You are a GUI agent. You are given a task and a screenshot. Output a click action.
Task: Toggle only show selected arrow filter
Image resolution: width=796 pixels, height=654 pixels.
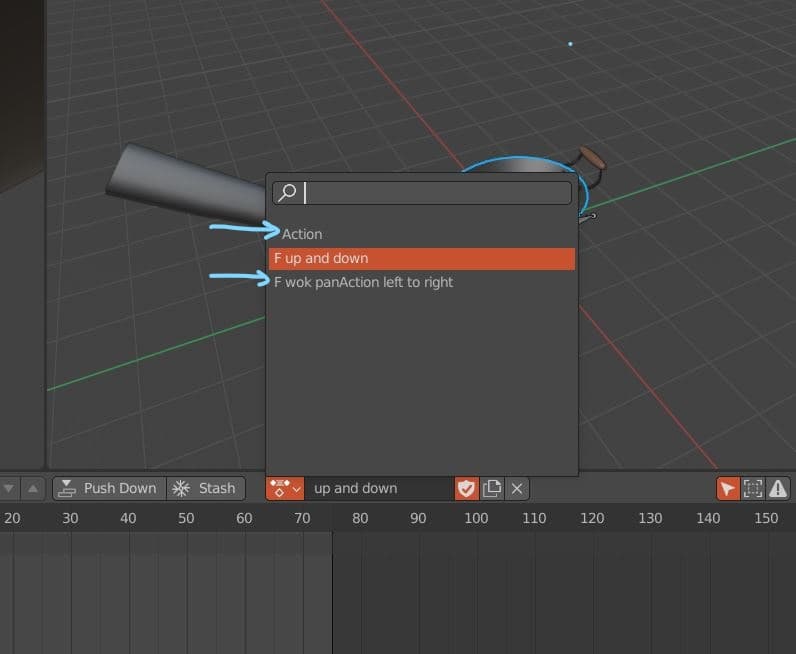tap(728, 488)
